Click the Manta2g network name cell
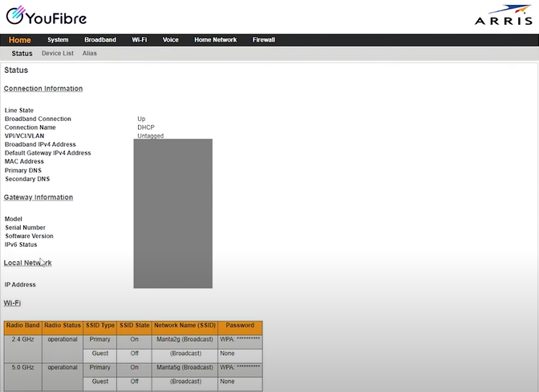This screenshot has height=392, width=539. 184,339
